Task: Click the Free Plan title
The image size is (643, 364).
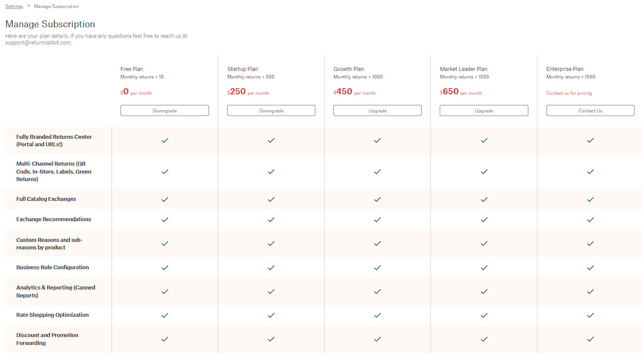Action: pos(132,69)
